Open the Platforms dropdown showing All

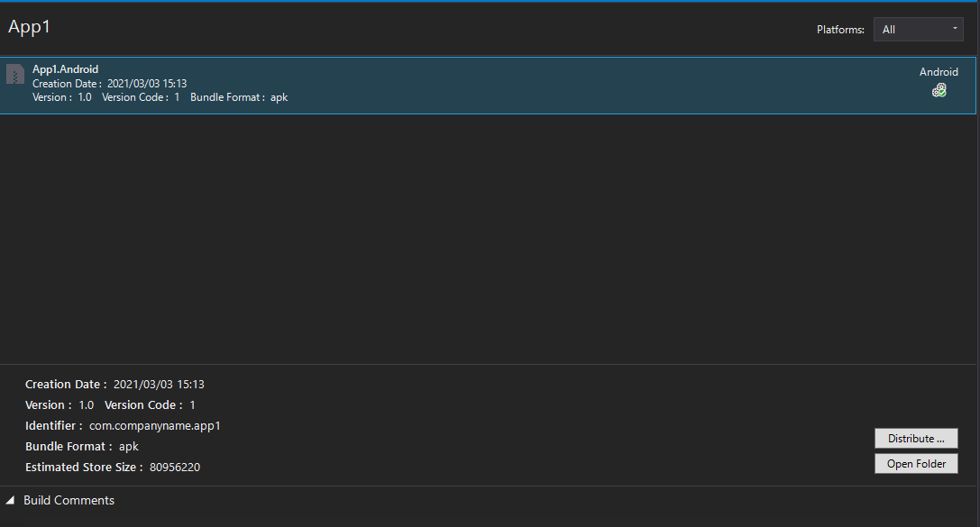tap(918, 30)
